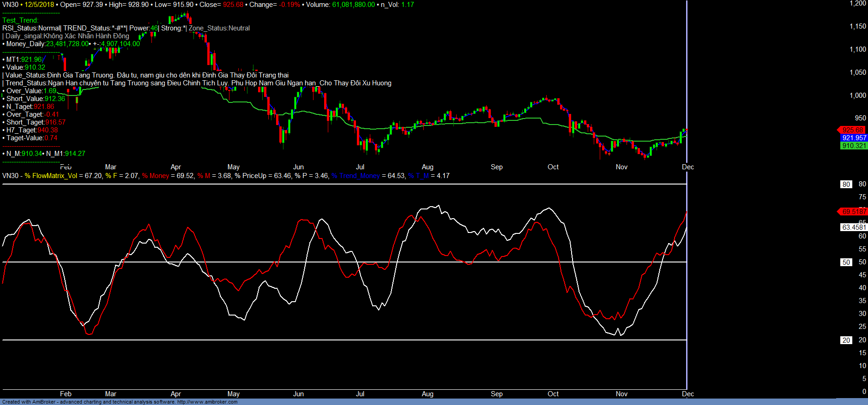Click the blue % Trend_Money legend label
Viewport: 868px width, 405px height.
tap(356, 176)
